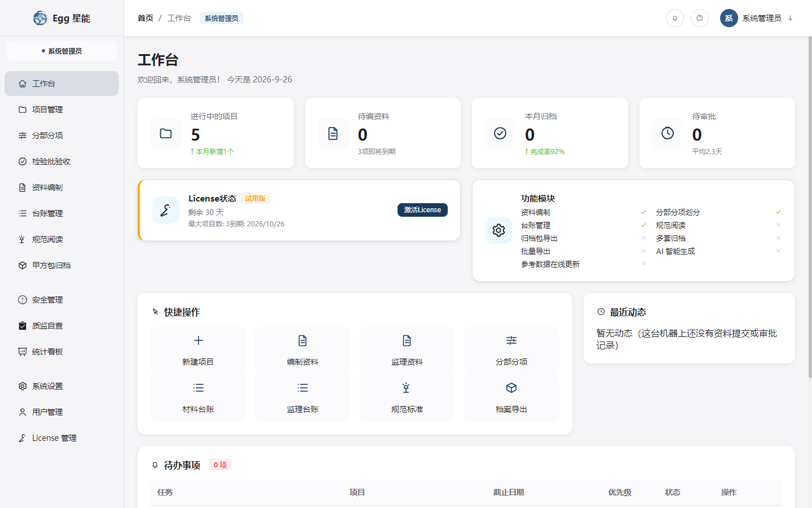
Task: Go to 工作台 in the sidebar
Action: pos(61,84)
